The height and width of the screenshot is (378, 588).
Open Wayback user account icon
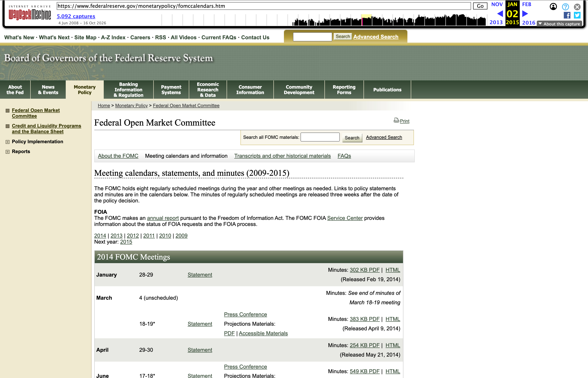click(553, 7)
